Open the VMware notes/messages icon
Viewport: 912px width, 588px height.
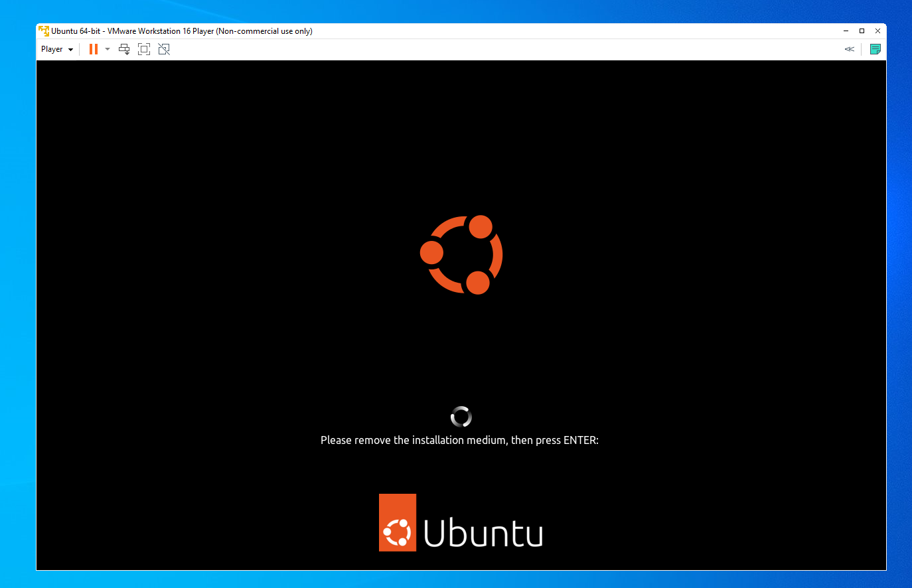click(875, 49)
